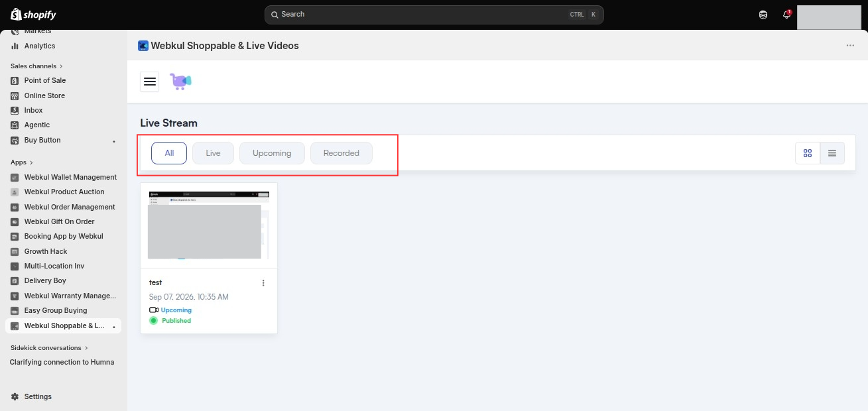Click the Published status label
The height and width of the screenshot is (411, 868).
176,321
